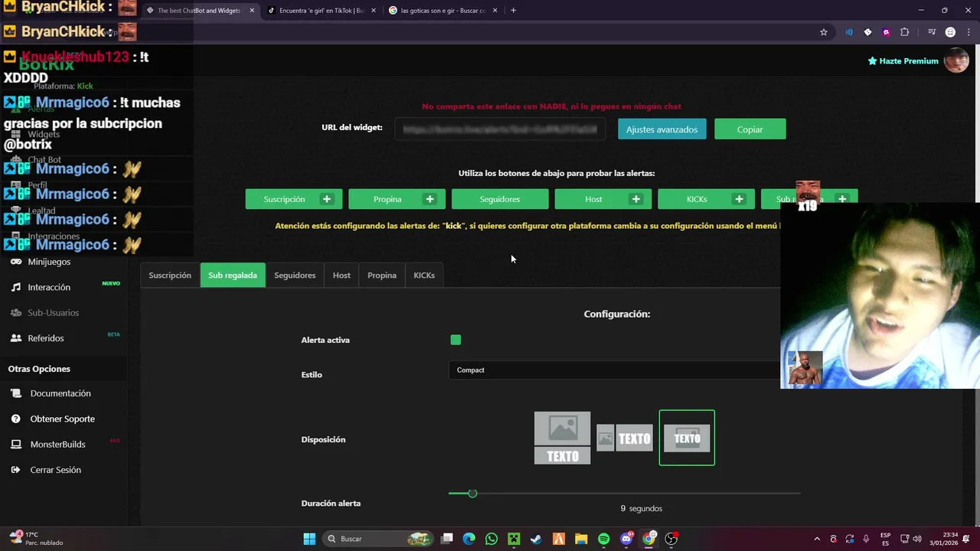Adjust the Duración alerta slider handle

coord(472,494)
